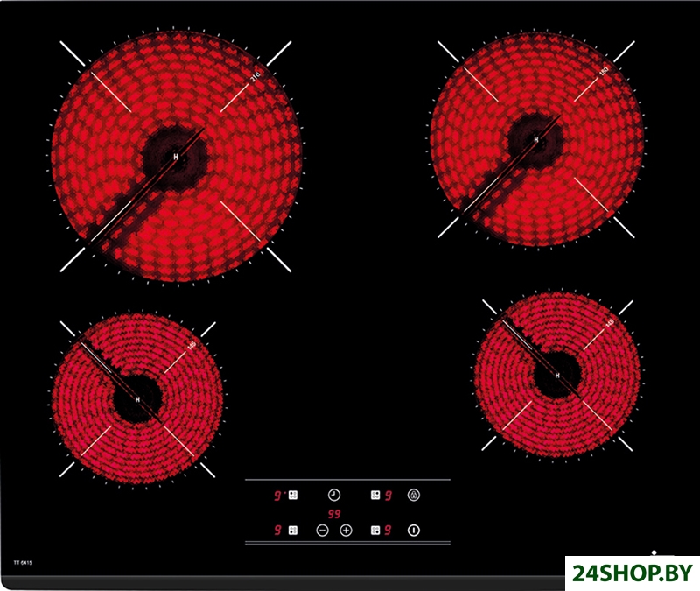Click the large top-left heating zone center

pyautogui.click(x=176, y=157)
